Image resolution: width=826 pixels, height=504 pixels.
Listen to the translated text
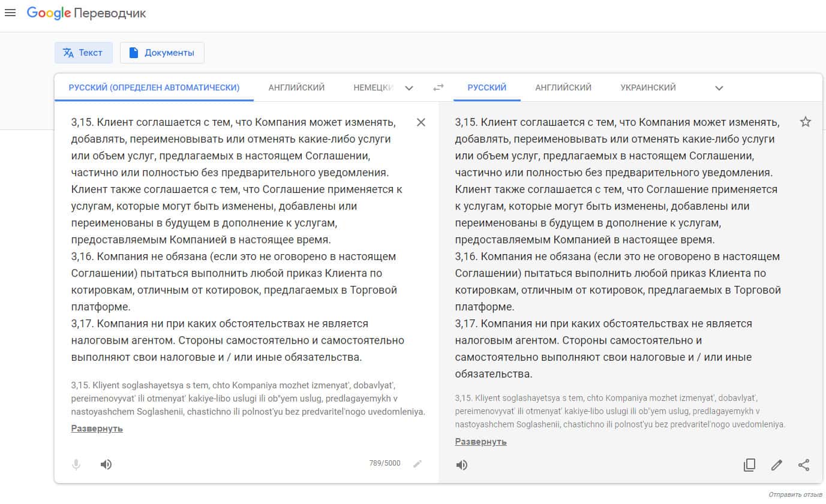coord(462,465)
